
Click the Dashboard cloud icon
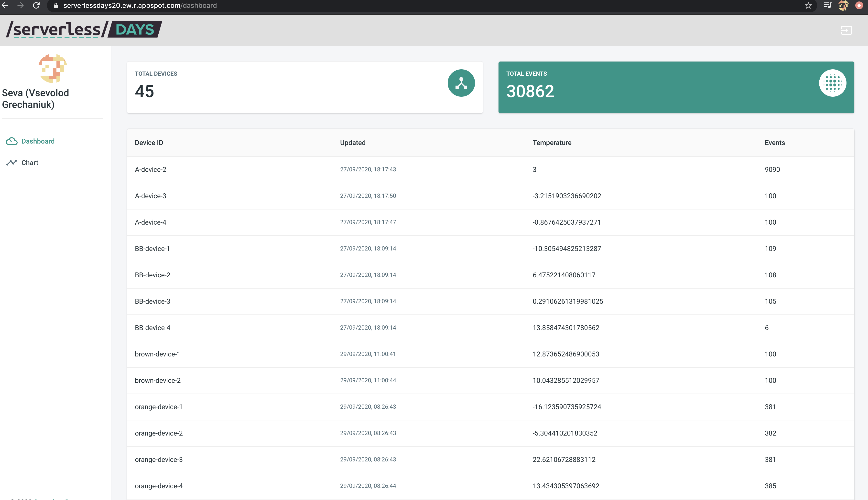[12, 141]
